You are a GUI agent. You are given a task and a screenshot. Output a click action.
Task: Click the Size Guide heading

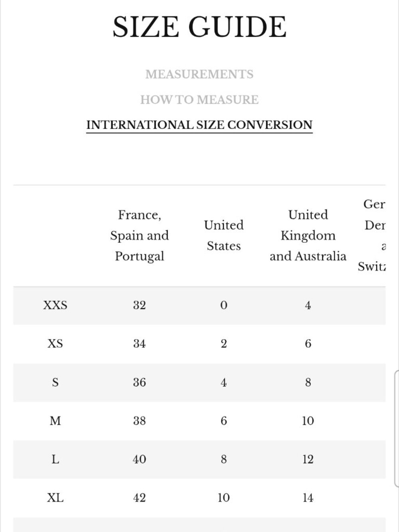(199, 27)
